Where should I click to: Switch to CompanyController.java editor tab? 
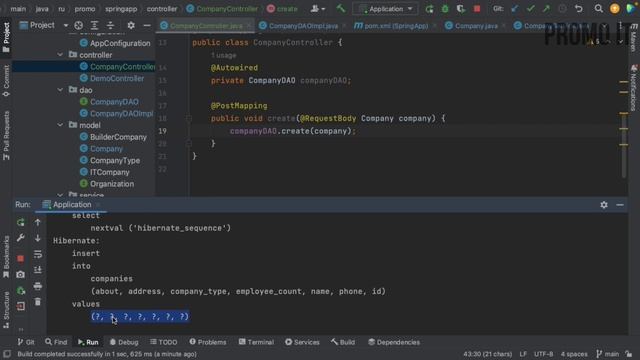click(206, 26)
